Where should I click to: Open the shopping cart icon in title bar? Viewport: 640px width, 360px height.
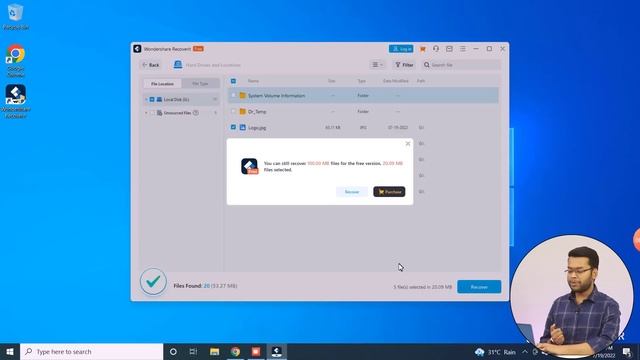pos(422,49)
